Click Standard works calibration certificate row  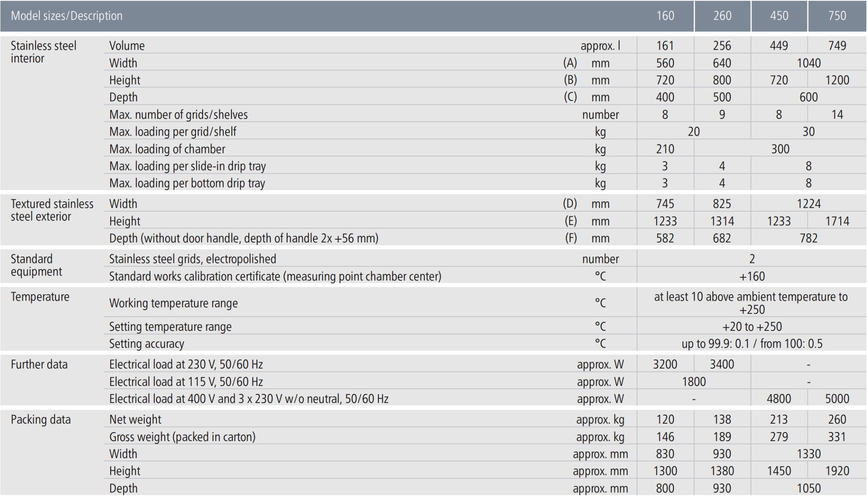(x=485, y=276)
